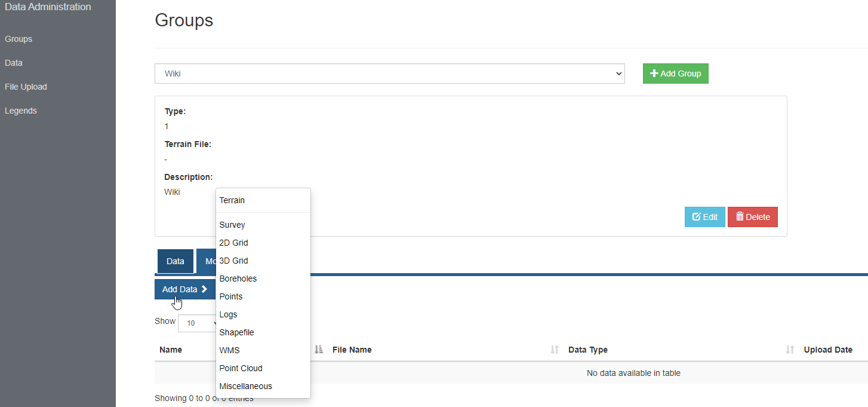Open the Wiki group selector dropdown

390,74
